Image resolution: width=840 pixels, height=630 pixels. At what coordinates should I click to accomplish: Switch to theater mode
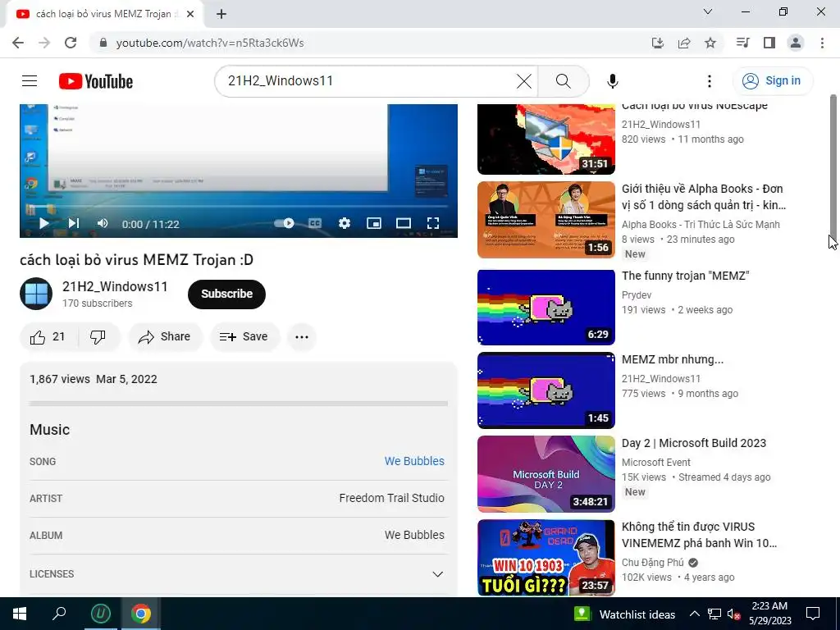[404, 223]
